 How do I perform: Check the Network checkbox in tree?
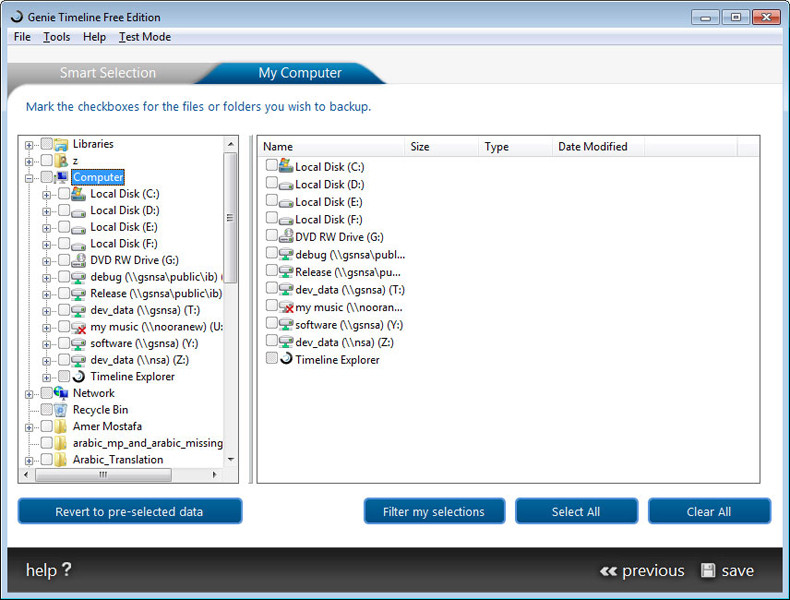pyautogui.click(x=46, y=393)
